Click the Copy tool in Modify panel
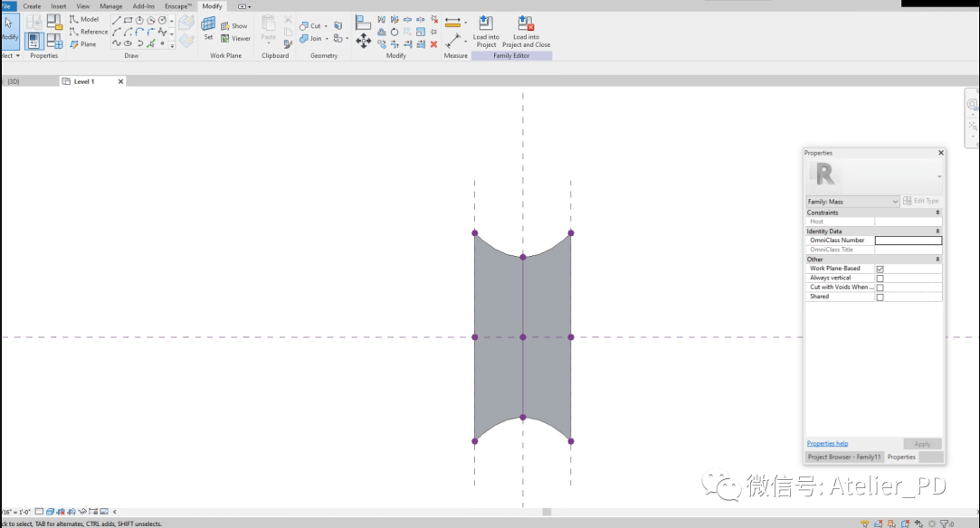The height and width of the screenshot is (528, 980). (x=381, y=44)
